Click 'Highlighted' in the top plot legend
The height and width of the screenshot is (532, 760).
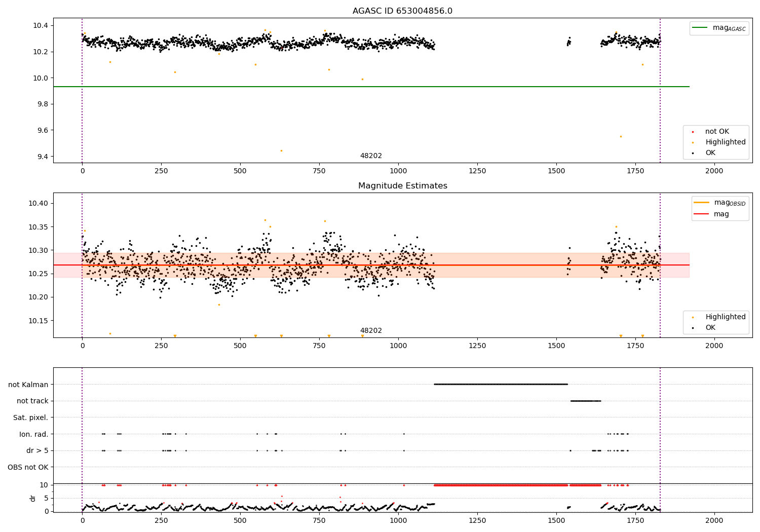[726, 142]
